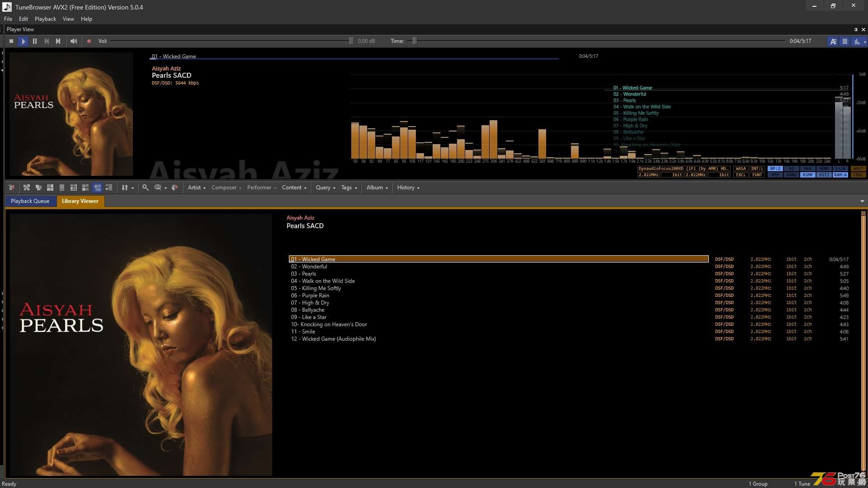
Task: Select the stacked covers view icon
Action: pyautogui.click(x=38, y=188)
